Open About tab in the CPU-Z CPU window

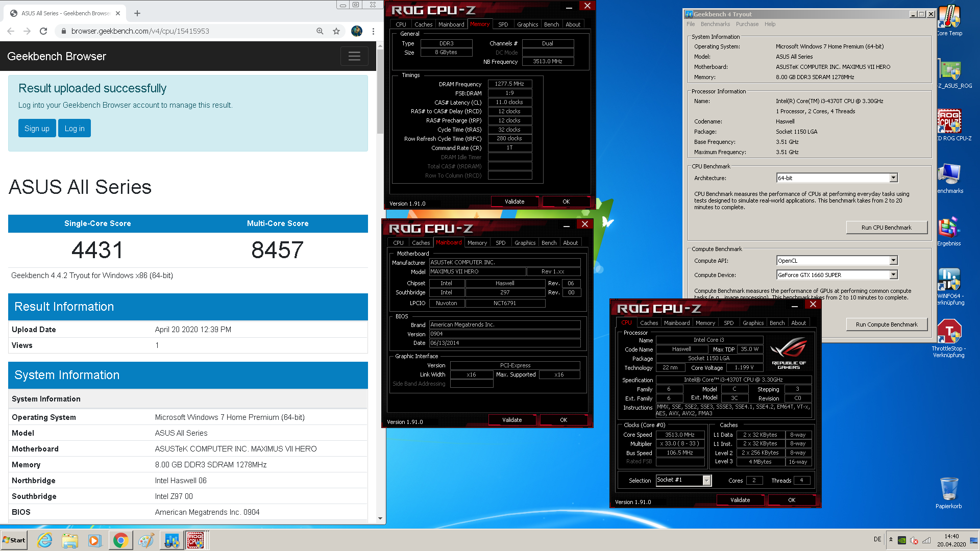point(798,323)
